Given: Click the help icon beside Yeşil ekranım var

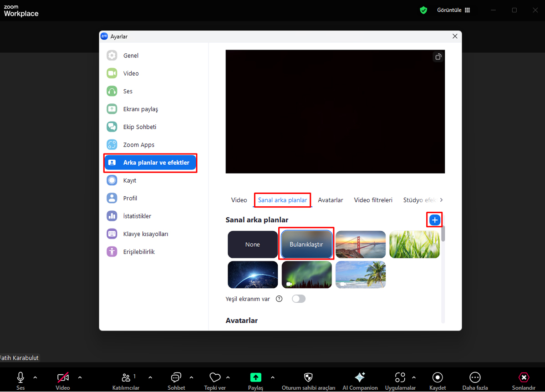Looking at the screenshot, I should click(x=280, y=299).
